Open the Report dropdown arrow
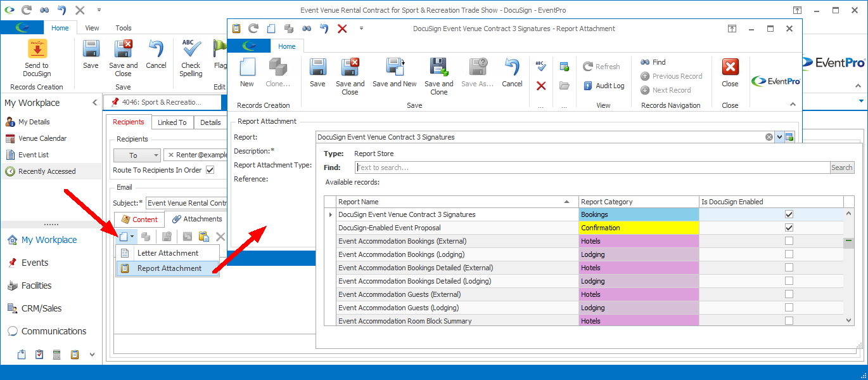 click(x=779, y=137)
